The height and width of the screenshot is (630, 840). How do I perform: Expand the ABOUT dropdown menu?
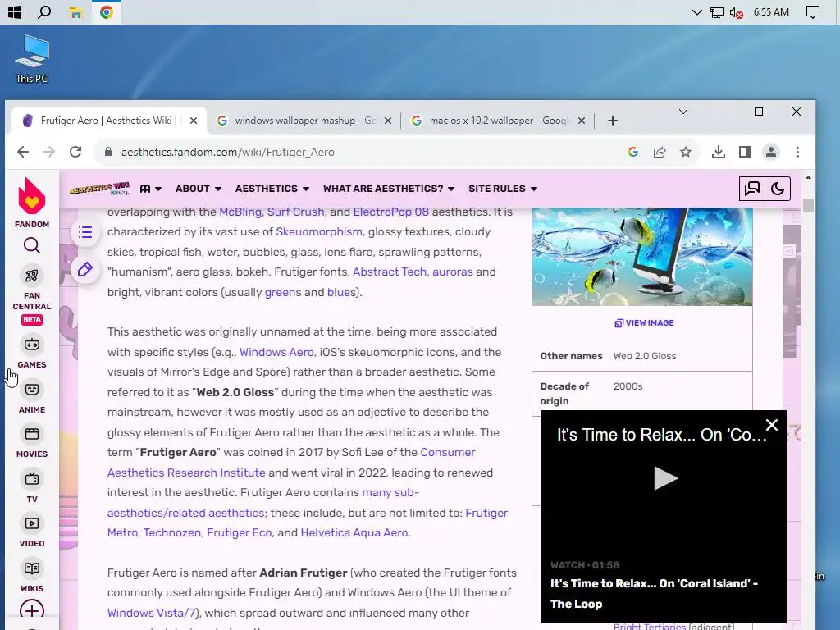(x=199, y=189)
